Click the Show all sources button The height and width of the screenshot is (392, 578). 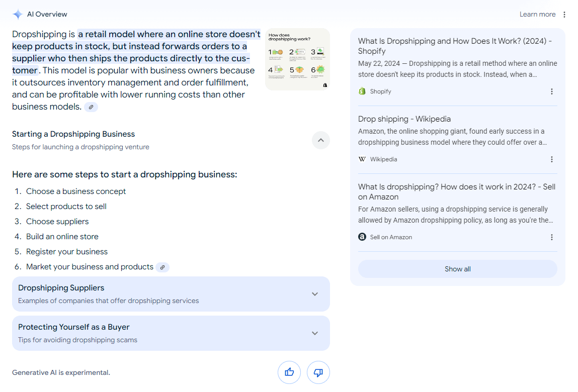point(457,269)
